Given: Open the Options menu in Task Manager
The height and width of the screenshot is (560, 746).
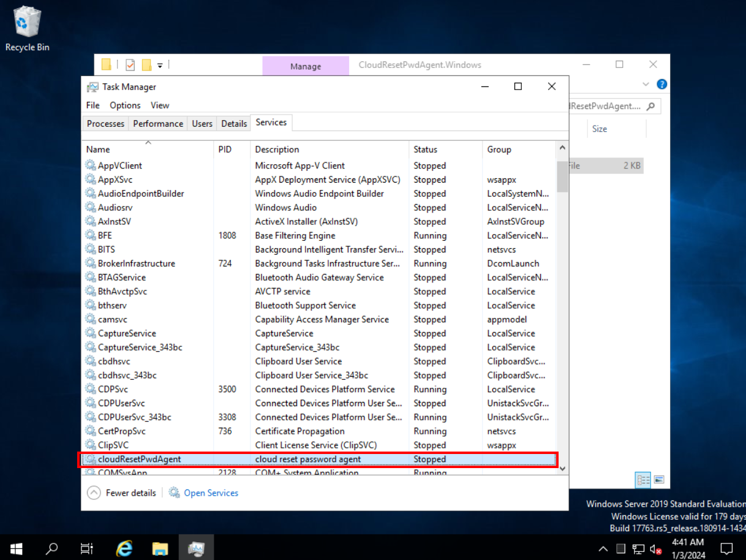Looking at the screenshot, I should (125, 105).
